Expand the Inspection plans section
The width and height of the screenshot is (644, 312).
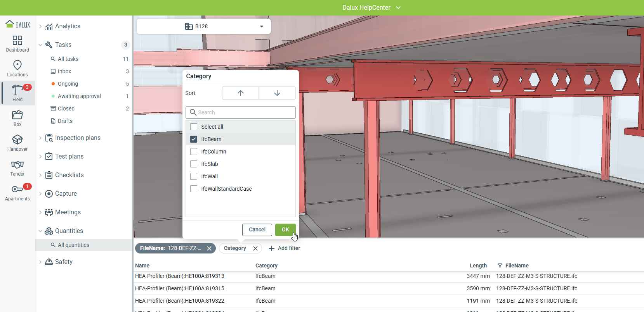pyautogui.click(x=78, y=138)
